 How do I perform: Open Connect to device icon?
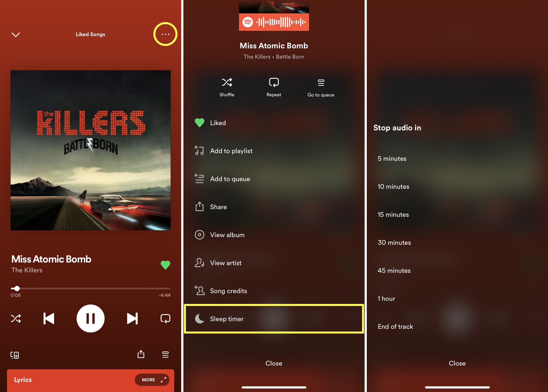[15, 354]
